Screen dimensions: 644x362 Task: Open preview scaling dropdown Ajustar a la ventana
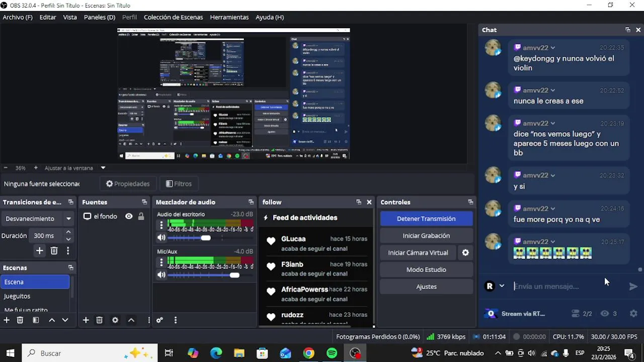point(103,168)
